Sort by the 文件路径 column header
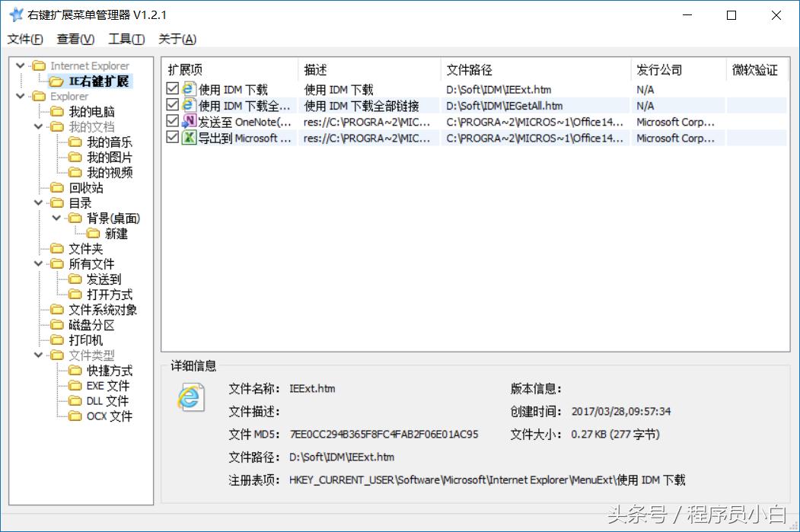The height and width of the screenshot is (532, 800). (x=536, y=70)
